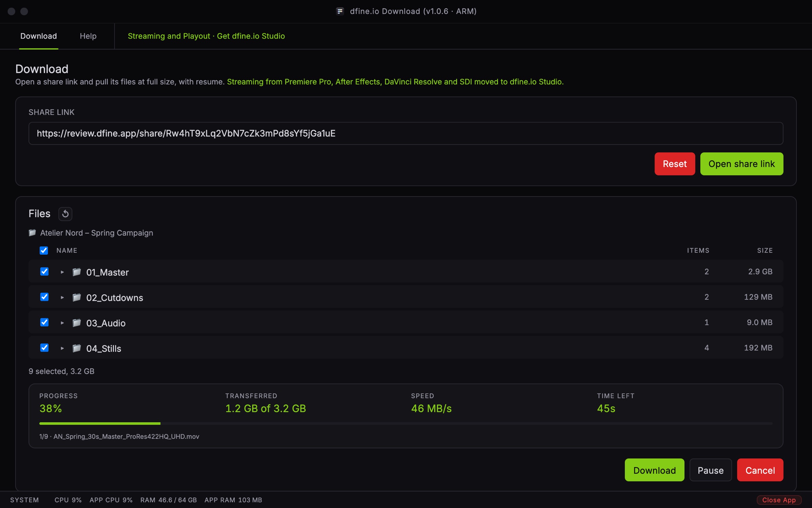Click the 38% progress value
This screenshot has height=508, width=812.
pos(51,408)
